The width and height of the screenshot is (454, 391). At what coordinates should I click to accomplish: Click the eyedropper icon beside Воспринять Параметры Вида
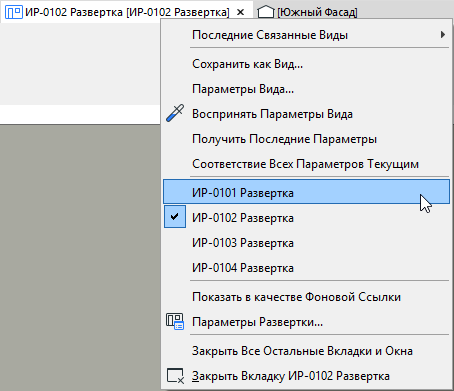[x=175, y=114]
